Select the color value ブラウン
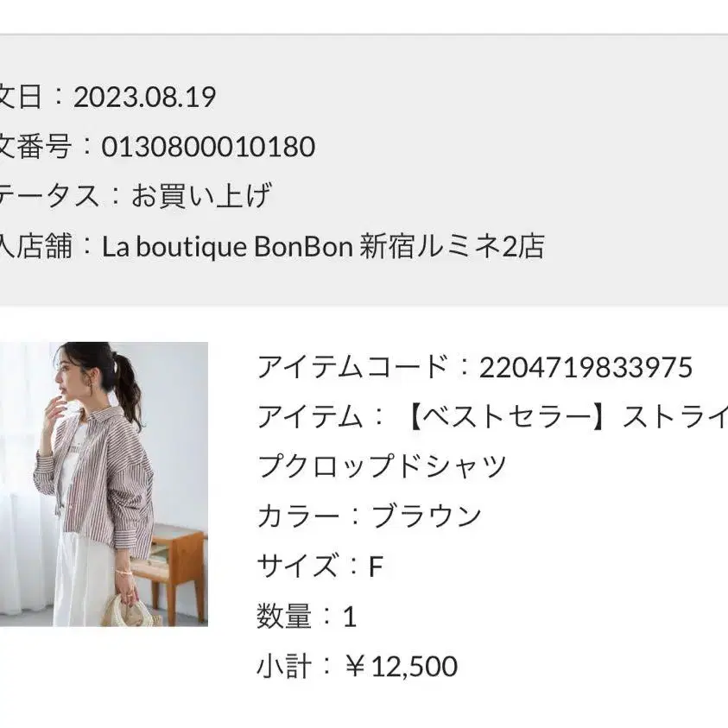This screenshot has width=728, height=728. click(x=426, y=516)
